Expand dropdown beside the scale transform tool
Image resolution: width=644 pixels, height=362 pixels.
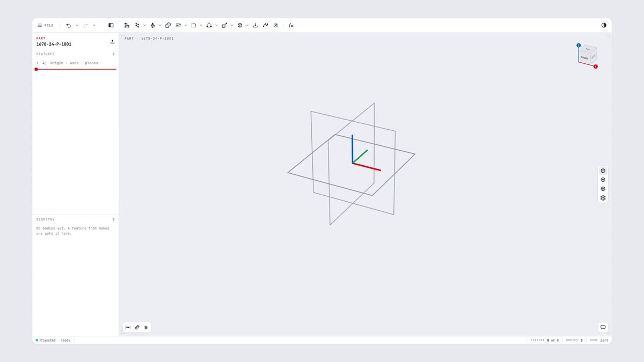[x=232, y=25]
